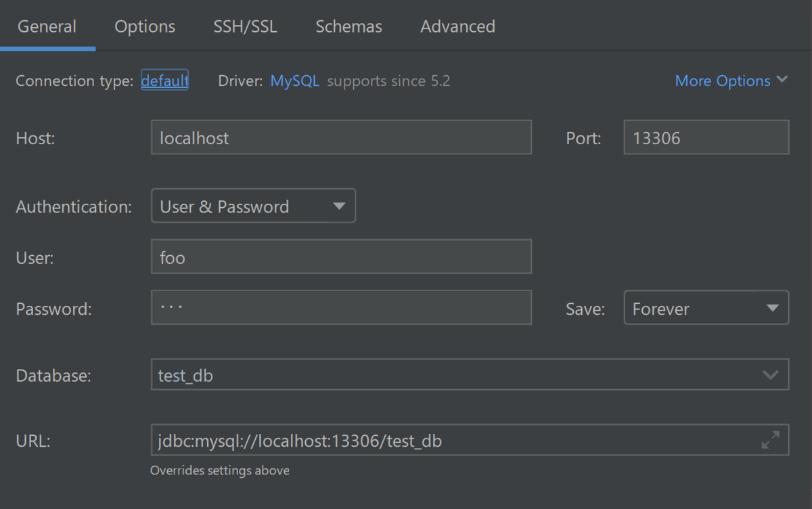
Task: Click the Database field text test_db
Action: 185,376
